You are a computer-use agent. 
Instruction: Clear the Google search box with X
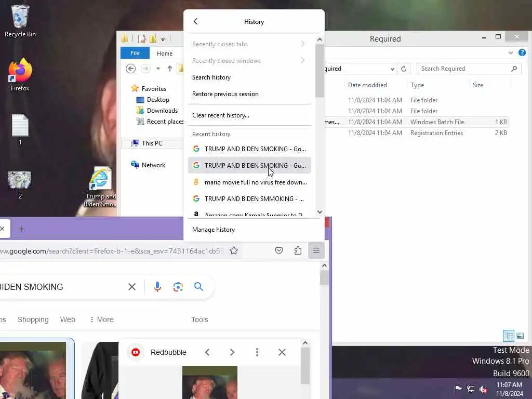tap(132, 287)
